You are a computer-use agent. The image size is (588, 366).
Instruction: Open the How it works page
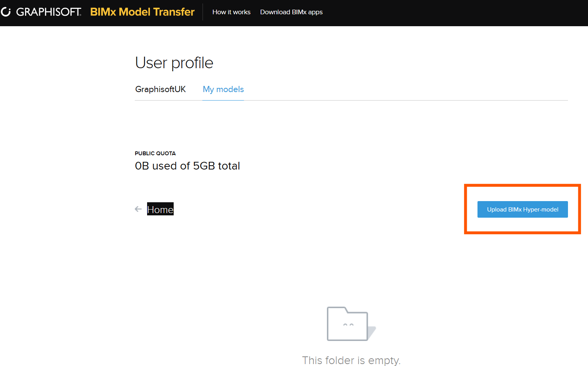pos(231,12)
